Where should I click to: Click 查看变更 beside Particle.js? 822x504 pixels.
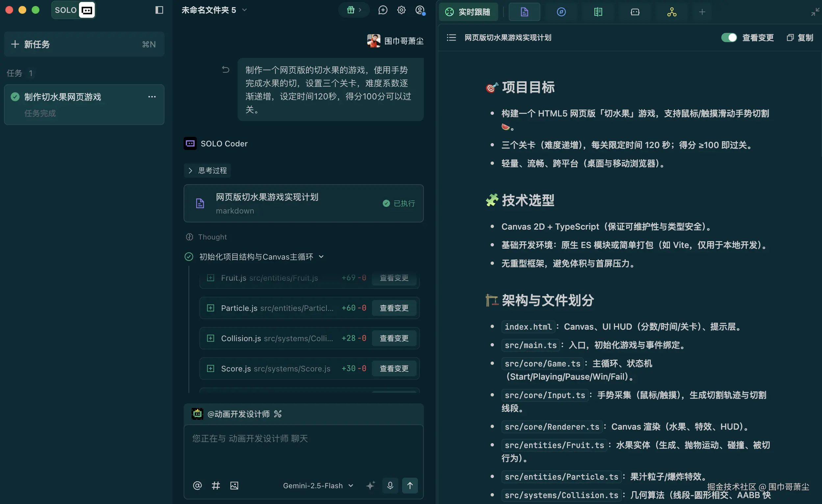(394, 308)
